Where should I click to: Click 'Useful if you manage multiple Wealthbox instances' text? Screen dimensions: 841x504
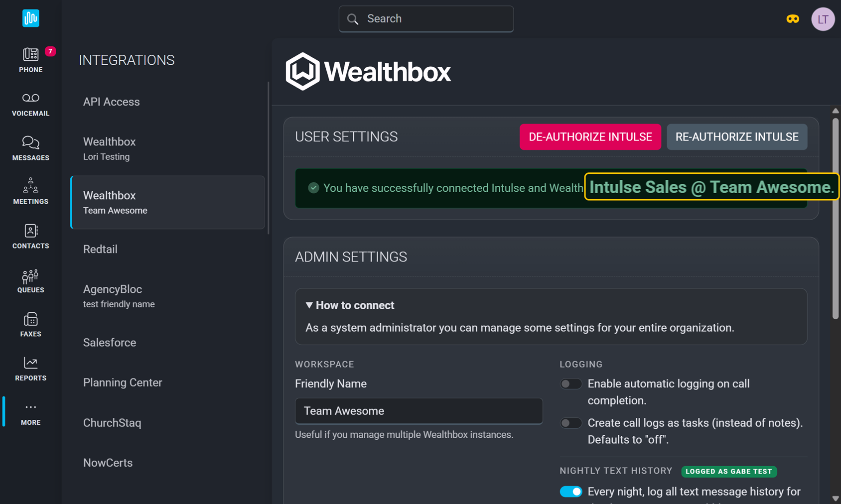tap(404, 435)
